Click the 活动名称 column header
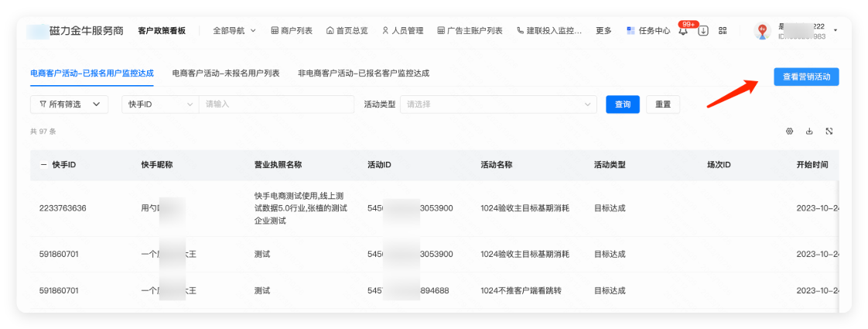This screenshot has width=868, height=329. pyautogui.click(x=497, y=165)
